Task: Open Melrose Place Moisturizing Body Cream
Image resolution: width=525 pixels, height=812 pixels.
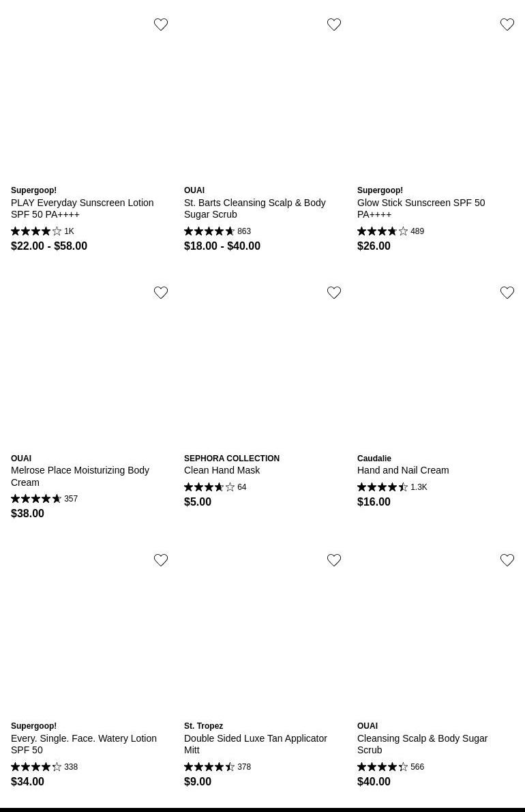Action: 80,476
